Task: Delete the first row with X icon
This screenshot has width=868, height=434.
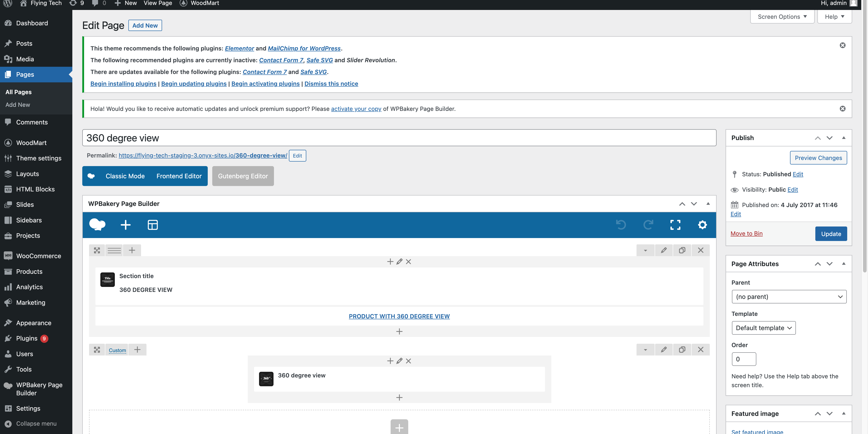Action: coord(701,250)
